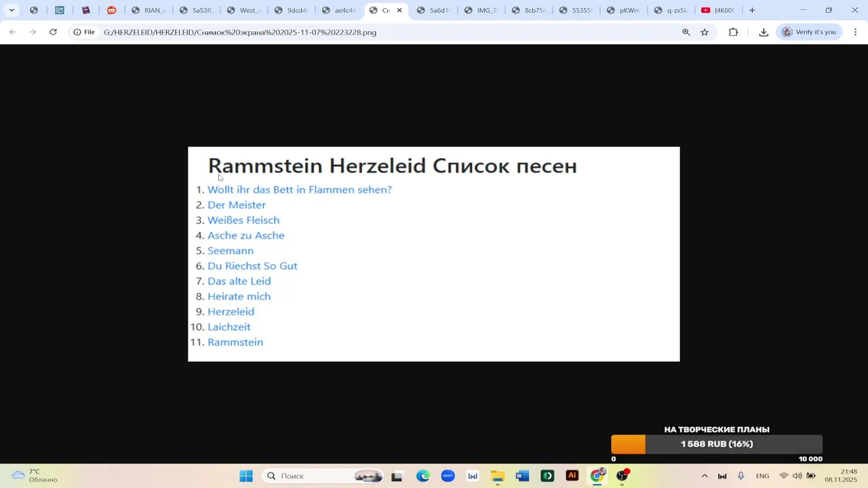The image size is (868, 488).
Task: Open Wi-Fi network tray icon
Action: tap(784, 476)
